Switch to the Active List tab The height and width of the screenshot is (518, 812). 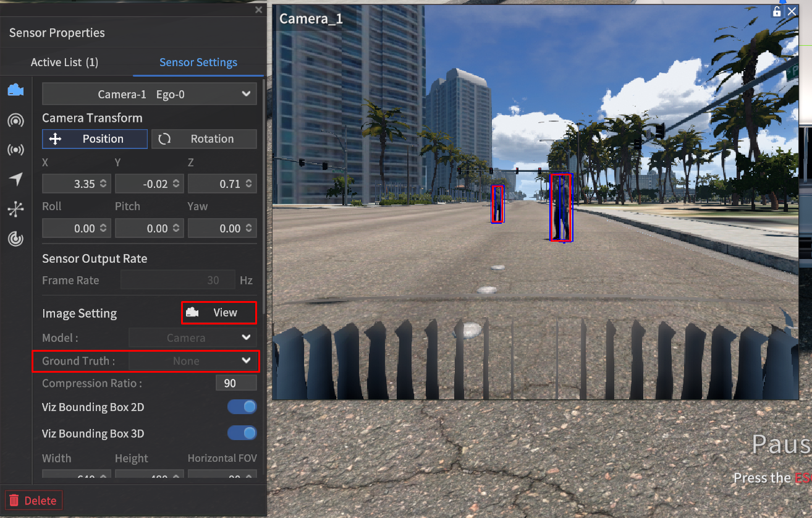tap(64, 62)
